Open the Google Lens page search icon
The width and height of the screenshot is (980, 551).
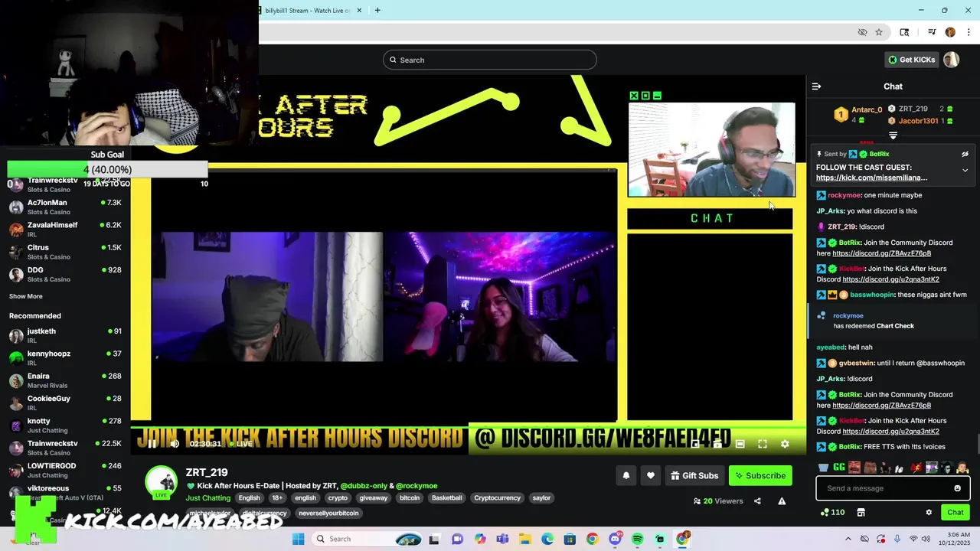(904, 32)
